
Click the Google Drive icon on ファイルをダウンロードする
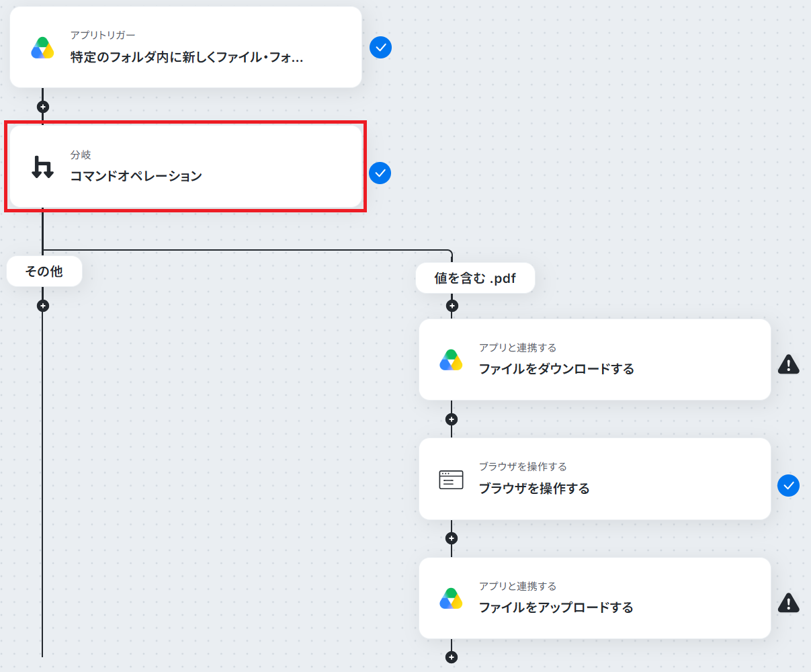point(451,360)
